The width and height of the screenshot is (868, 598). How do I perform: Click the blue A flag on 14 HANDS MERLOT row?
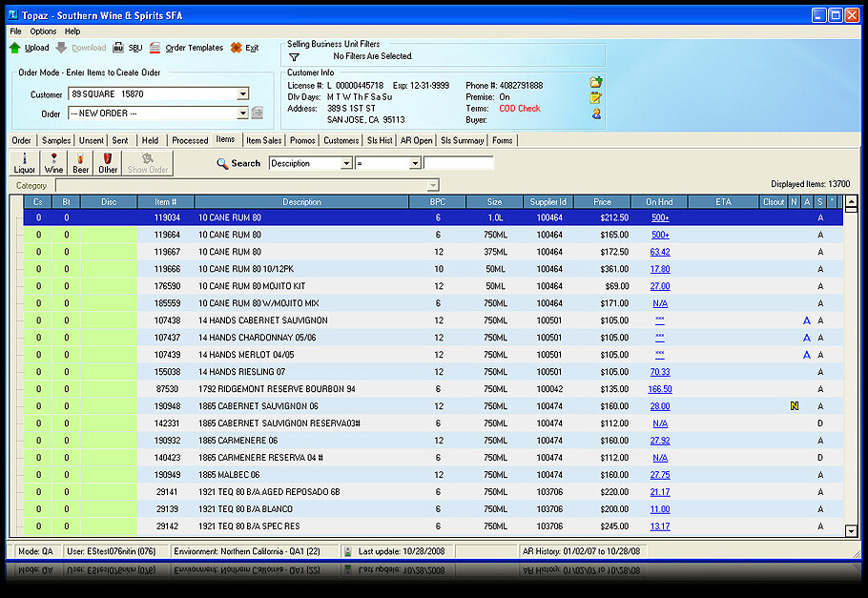[x=807, y=355]
